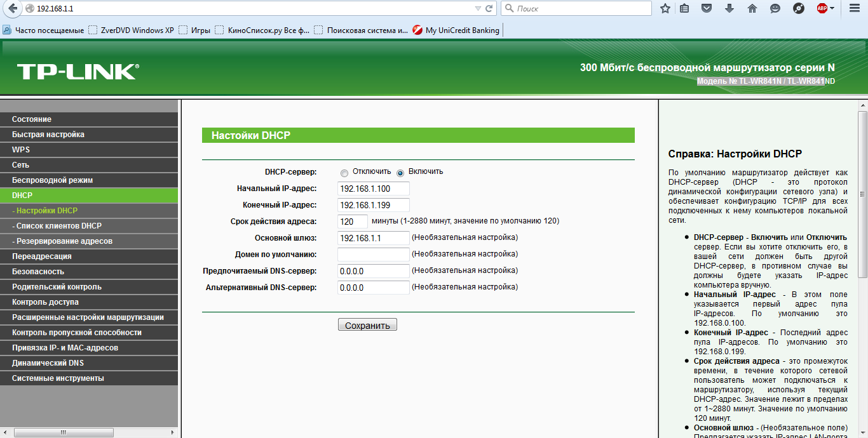The image size is (868, 438).
Task: Open Быстрая настройка menu item
Action: 89,135
